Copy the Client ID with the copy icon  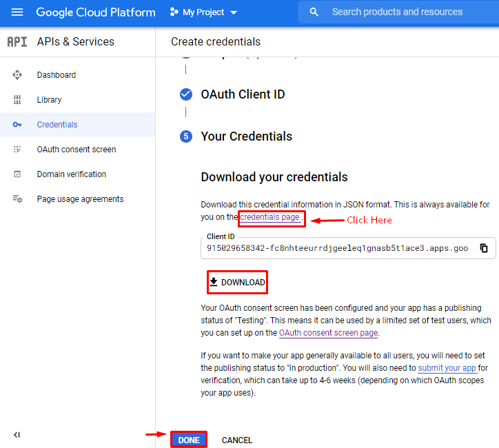tap(484, 248)
